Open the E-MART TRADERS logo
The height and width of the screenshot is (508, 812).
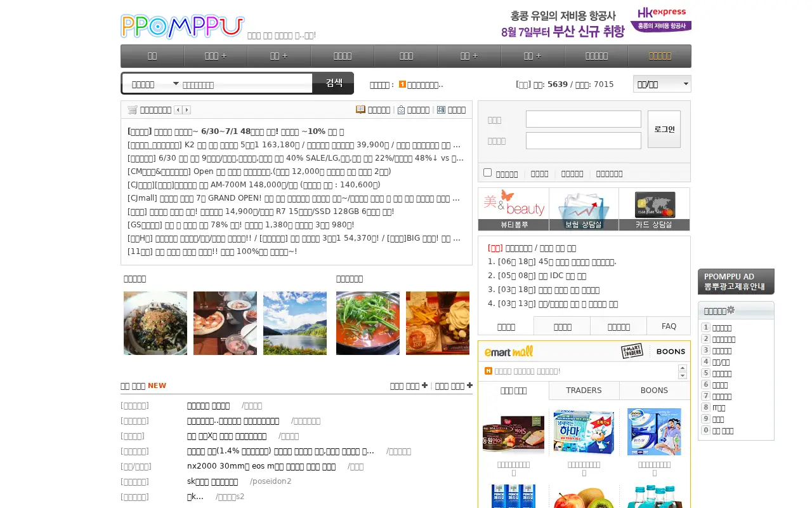(x=632, y=351)
